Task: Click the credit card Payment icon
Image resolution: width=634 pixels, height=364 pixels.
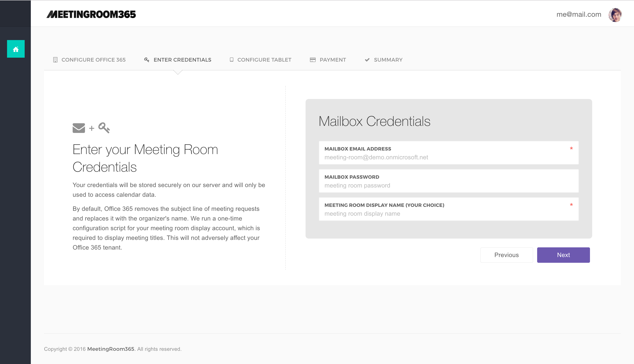Action: [313, 60]
